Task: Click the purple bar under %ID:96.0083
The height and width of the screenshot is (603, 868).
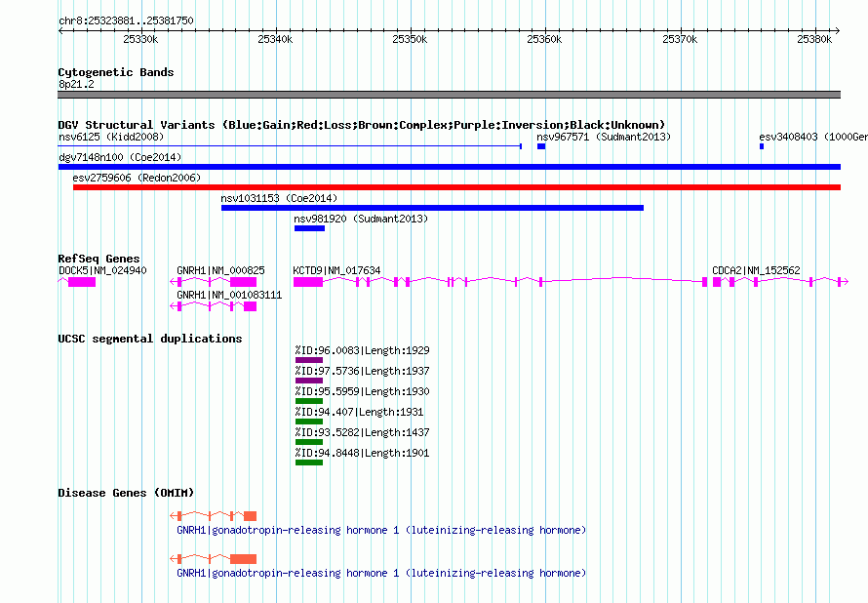Action: [309, 360]
